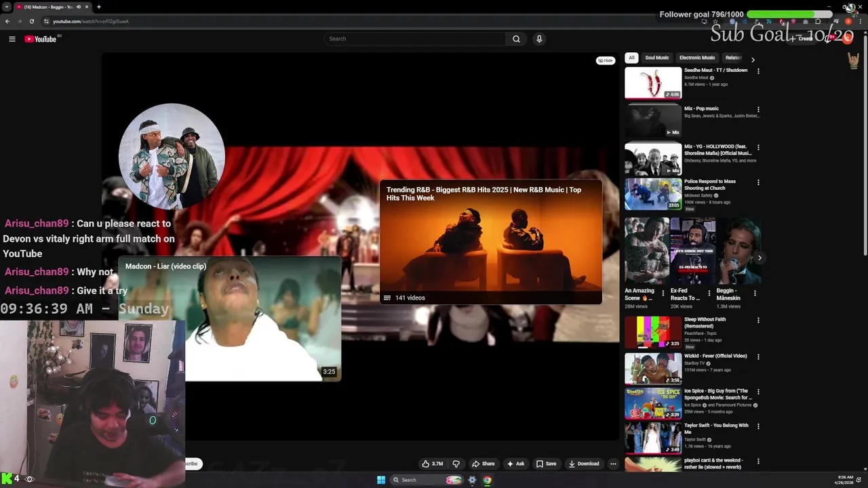Open options menu for Seedhe Maut video
Viewport: 868px width, 488px height.
point(758,71)
